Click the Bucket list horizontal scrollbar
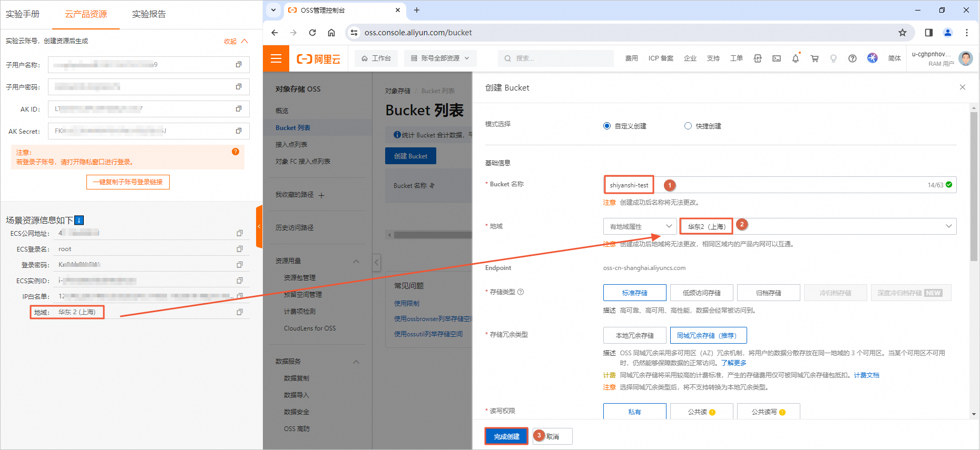This screenshot has height=450, width=980. pos(433,235)
